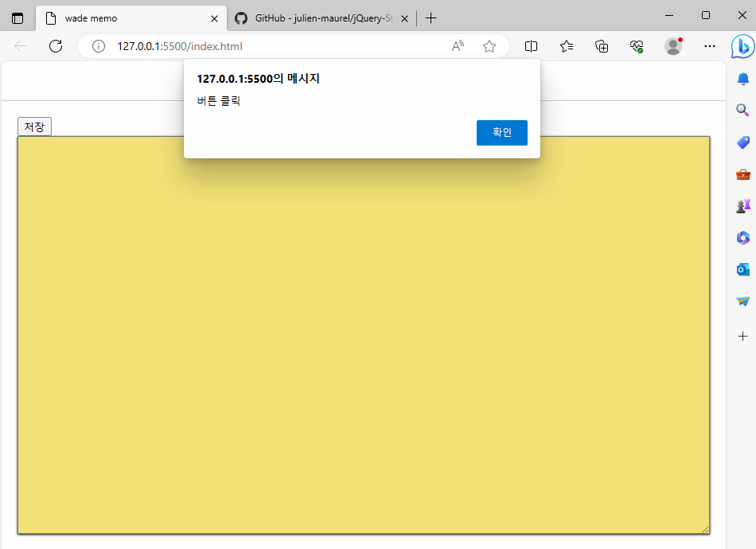Viewport: 756px width, 549px height.
Task: Click inside the yellow memo textarea
Action: [364, 335]
